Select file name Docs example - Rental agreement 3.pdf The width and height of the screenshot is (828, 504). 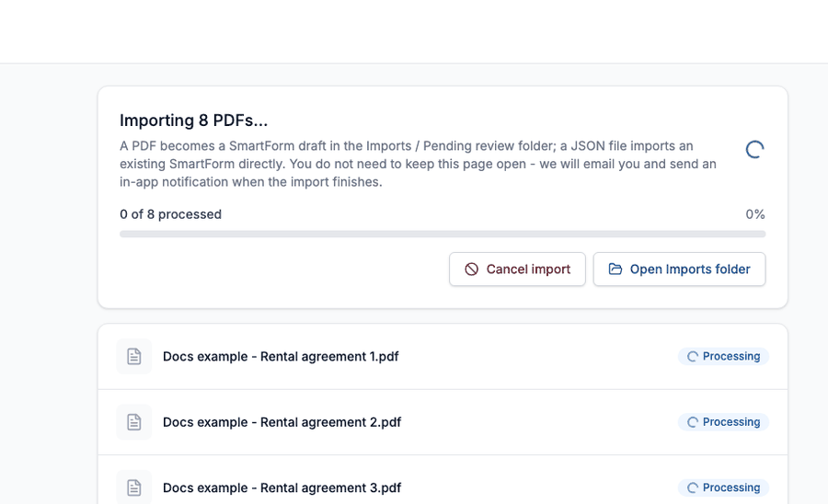point(282,487)
